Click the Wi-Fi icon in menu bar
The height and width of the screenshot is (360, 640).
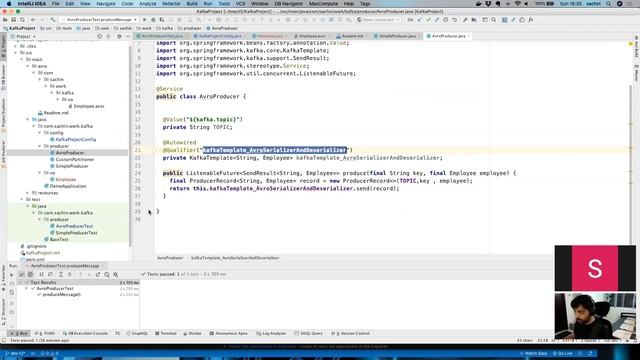(518, 4)
